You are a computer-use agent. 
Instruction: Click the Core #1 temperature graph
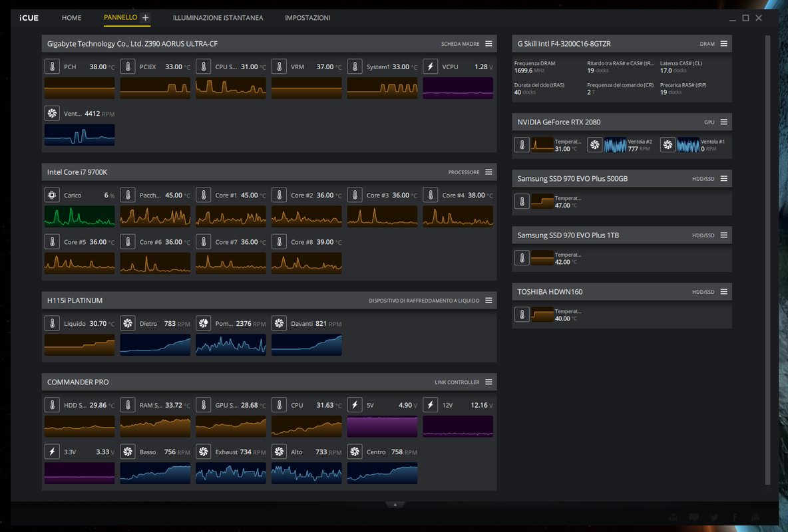(x=231, y=217)
